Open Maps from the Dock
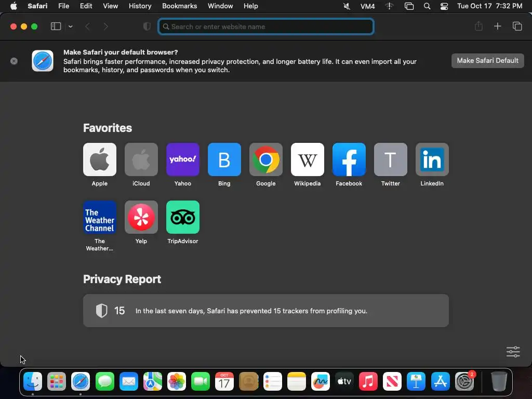 pos(153,381)
